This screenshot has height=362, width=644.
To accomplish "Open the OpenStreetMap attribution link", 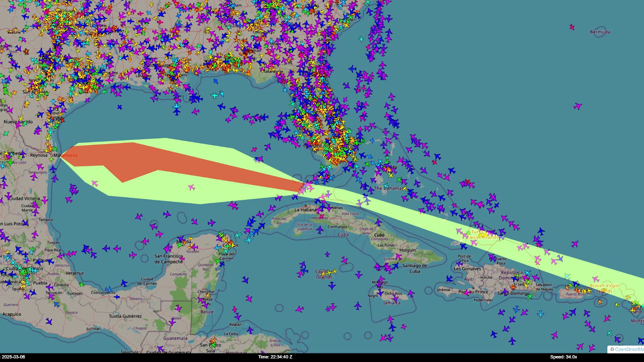I will pos(629,349).
